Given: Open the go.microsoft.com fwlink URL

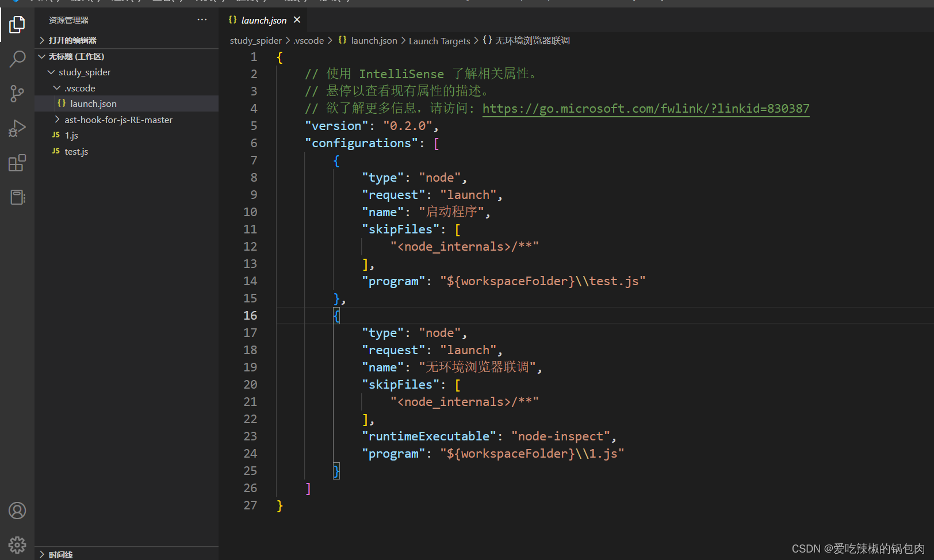Looking at the screenshot, I should [x=645, y=109].
